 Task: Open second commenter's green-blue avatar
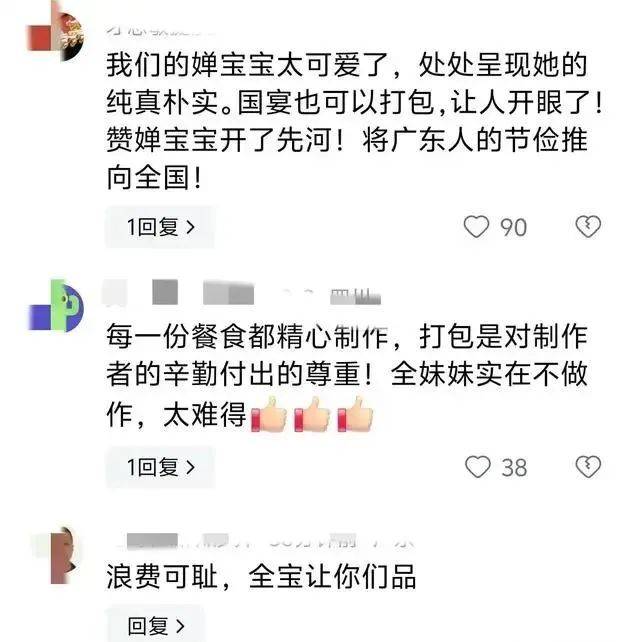pos(55,305)
